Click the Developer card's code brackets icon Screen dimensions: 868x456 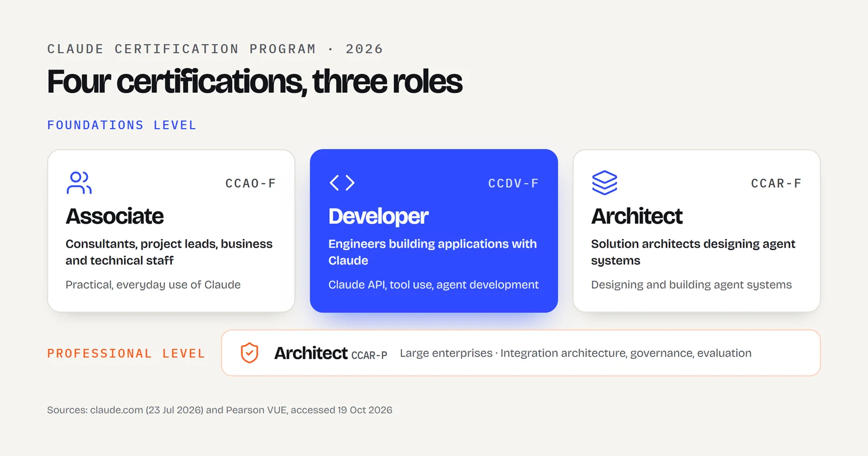coord(342,182)
